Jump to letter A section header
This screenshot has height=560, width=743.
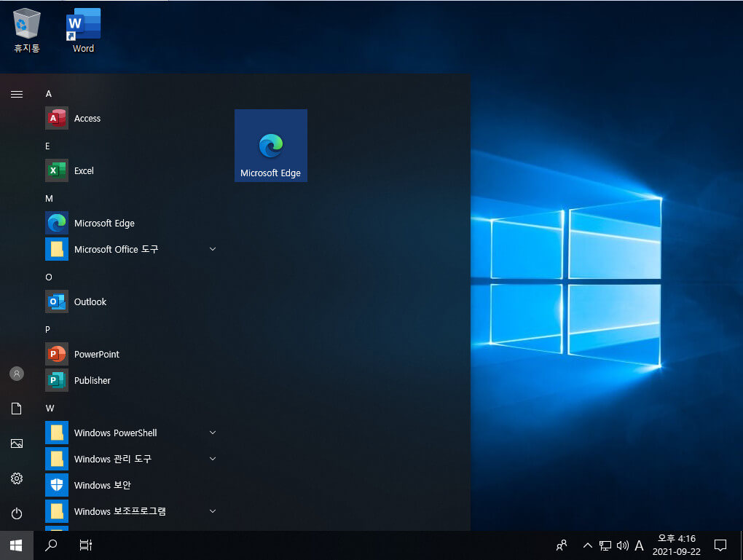(x=48, y=94)
